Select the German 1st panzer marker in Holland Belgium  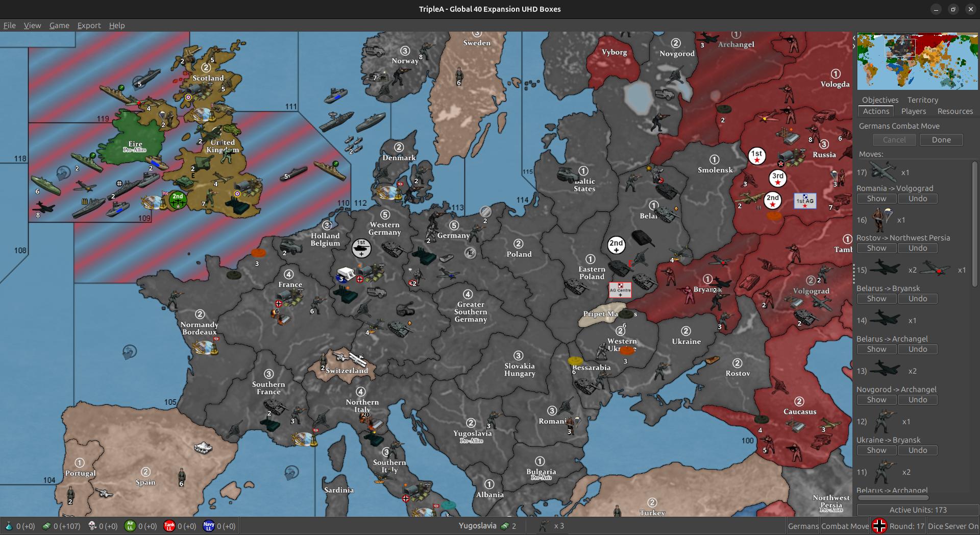point(361,248)
